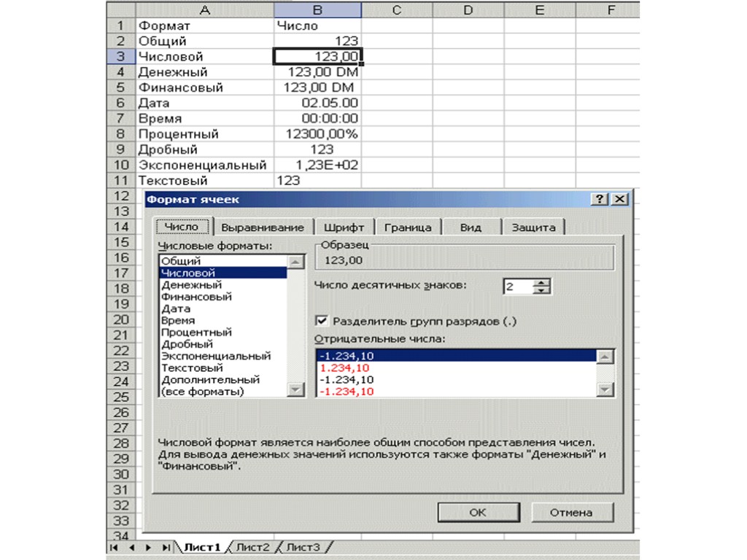Select Дата in number formats list
747x560 pixels.
tap(223, 308)
